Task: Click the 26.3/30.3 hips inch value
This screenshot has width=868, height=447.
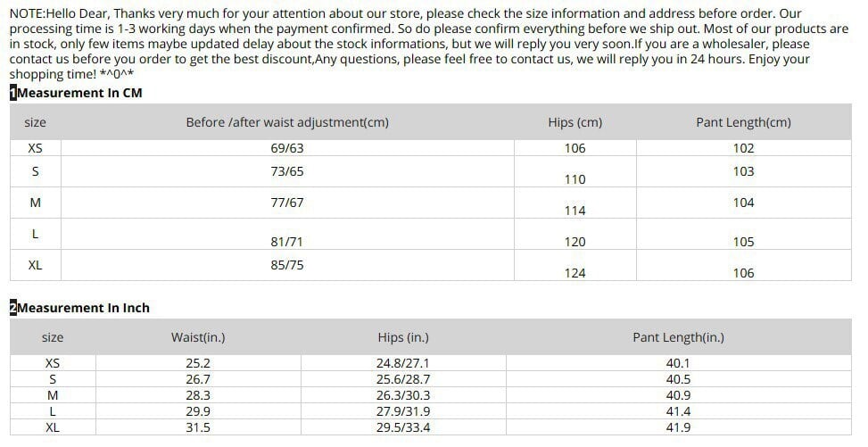Action: point(403,395)
